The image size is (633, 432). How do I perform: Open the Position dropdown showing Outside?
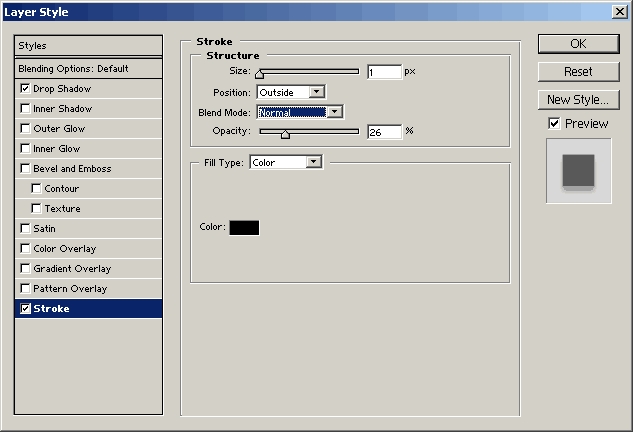pos(291,92)
